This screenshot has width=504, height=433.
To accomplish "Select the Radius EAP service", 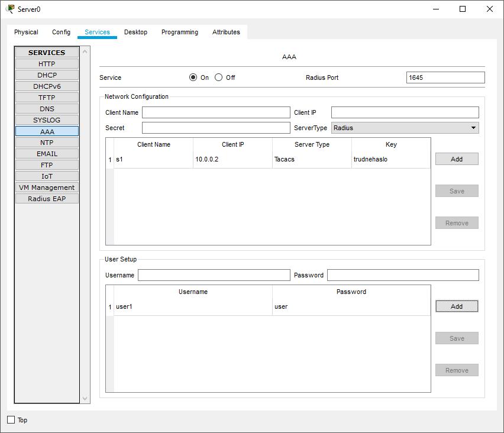I will 47,199.
